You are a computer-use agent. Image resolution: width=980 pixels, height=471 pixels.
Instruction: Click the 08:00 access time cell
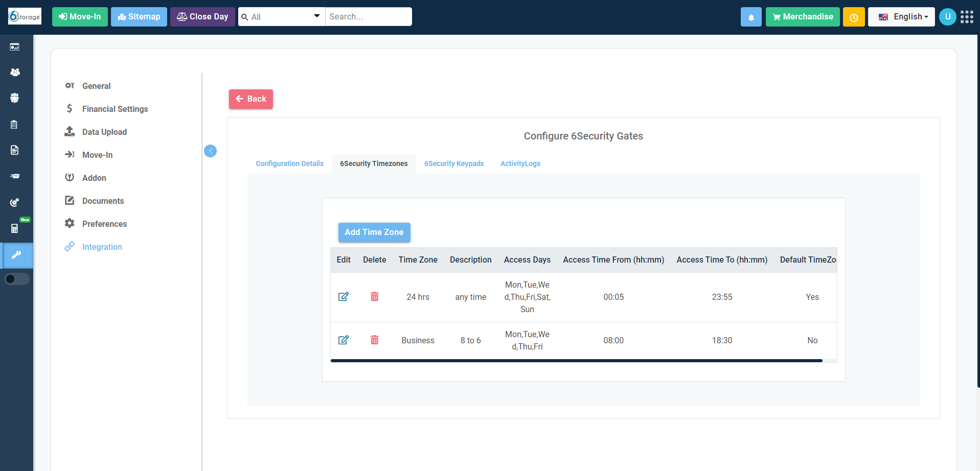pos(613,341)
